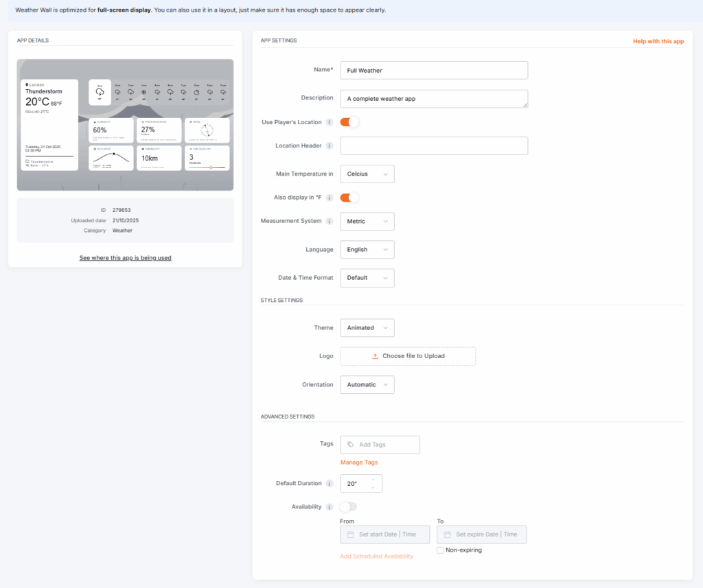Open Main Temperature dropdown showing Celcius
The image size is (703, 588).
[x=367, y=174]
